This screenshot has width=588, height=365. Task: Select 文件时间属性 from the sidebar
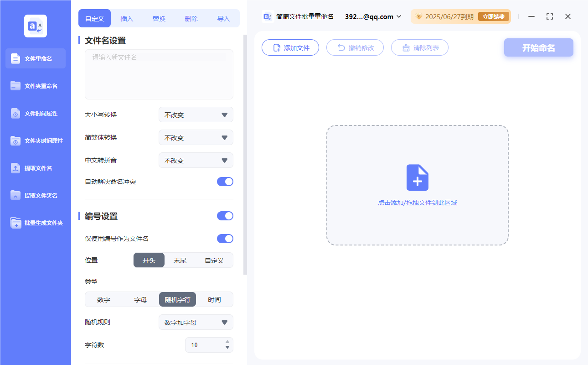click(35, 113)
